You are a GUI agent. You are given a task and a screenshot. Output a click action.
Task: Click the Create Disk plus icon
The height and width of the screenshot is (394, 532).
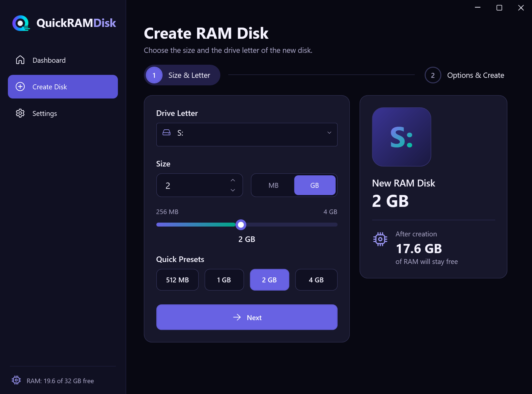point(20,87)
